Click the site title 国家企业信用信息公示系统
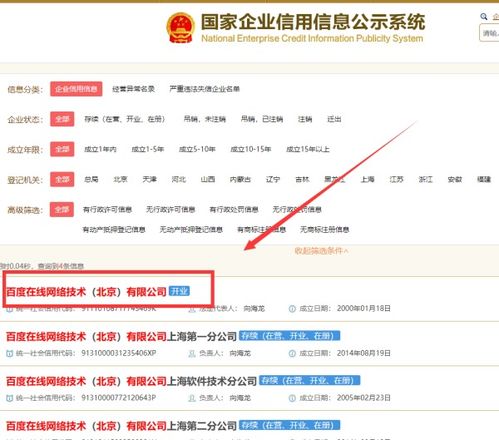The image size is (499, 440). pyautogui.click(x=313, y=22)
